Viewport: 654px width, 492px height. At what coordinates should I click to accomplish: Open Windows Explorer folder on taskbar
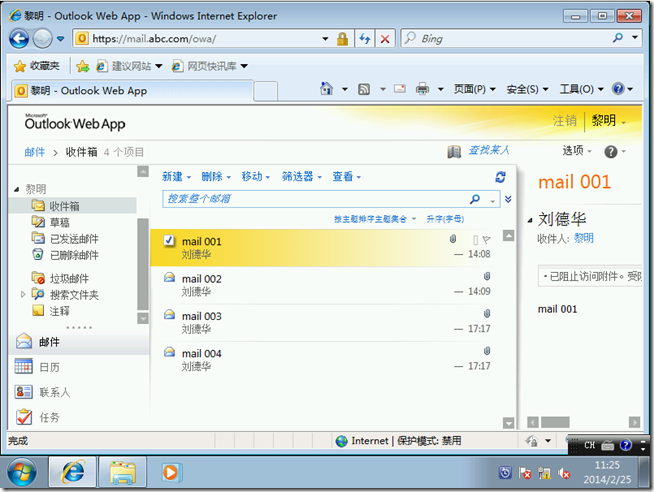click(x=123, y=472)
